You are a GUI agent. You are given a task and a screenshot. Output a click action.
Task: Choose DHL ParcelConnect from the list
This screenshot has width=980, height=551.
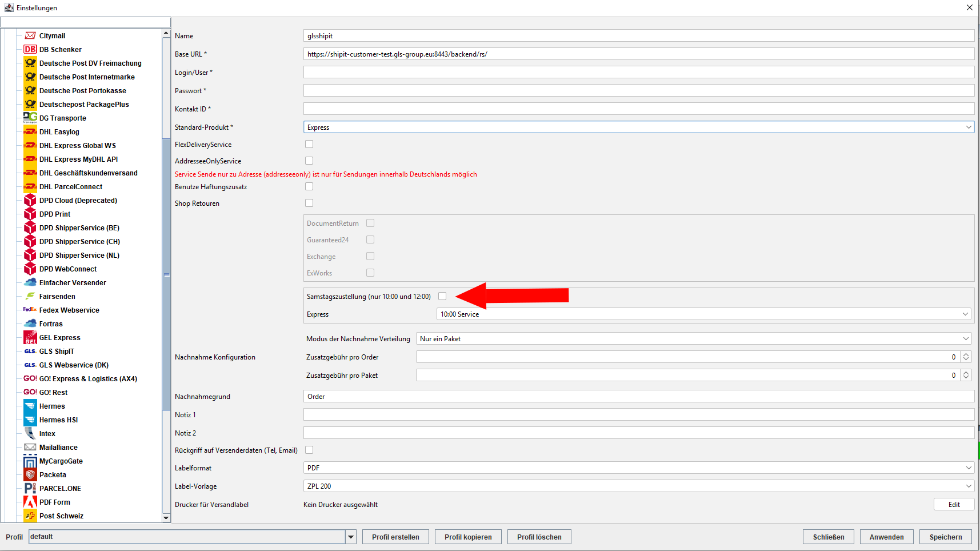click(x=71, y=186)
